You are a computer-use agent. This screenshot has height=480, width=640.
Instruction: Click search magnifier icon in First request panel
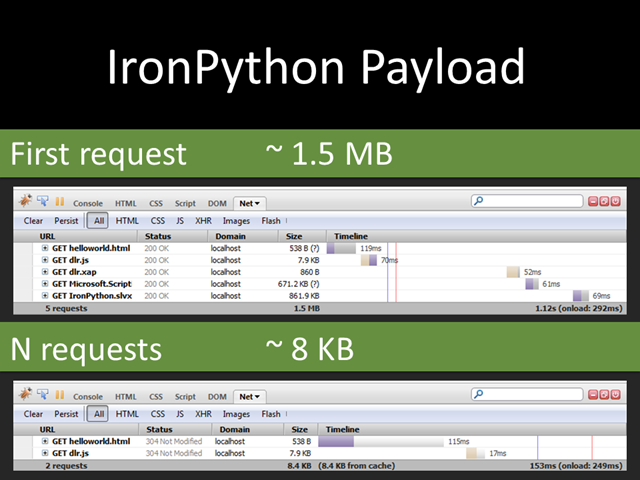[x=479, y=201]
